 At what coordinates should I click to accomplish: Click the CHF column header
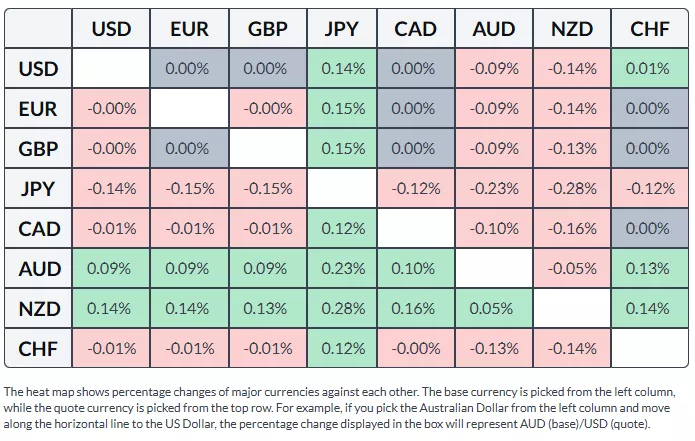[650, 30]
